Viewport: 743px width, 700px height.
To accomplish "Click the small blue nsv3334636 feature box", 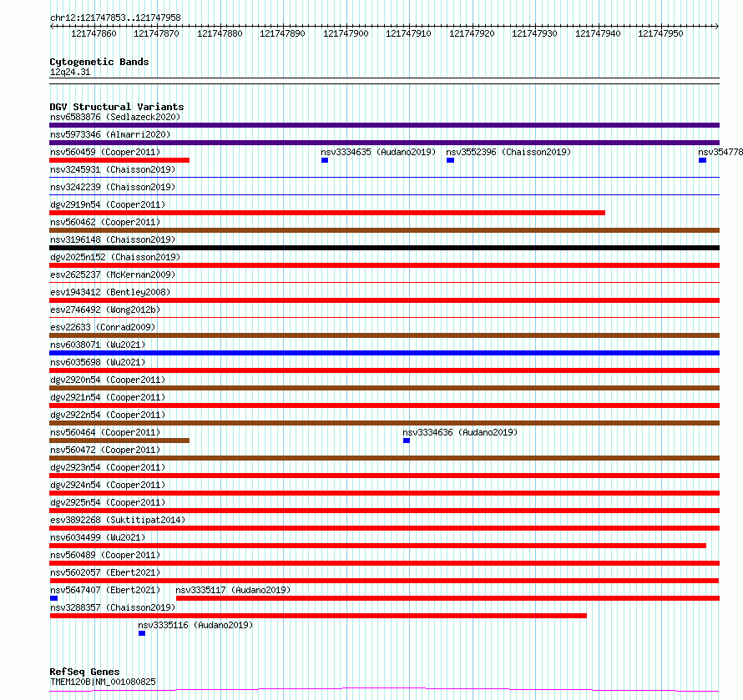I will 407,441.
